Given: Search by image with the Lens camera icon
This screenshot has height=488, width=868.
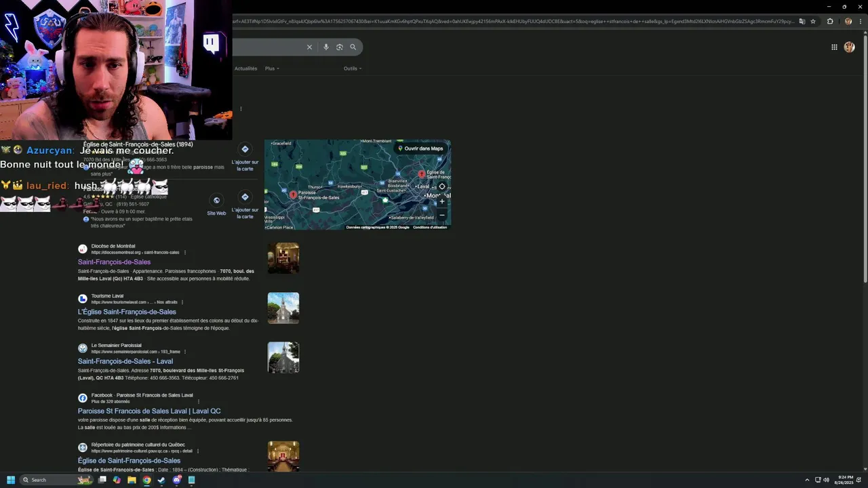Looking at the screenshot, I should 340,47.
